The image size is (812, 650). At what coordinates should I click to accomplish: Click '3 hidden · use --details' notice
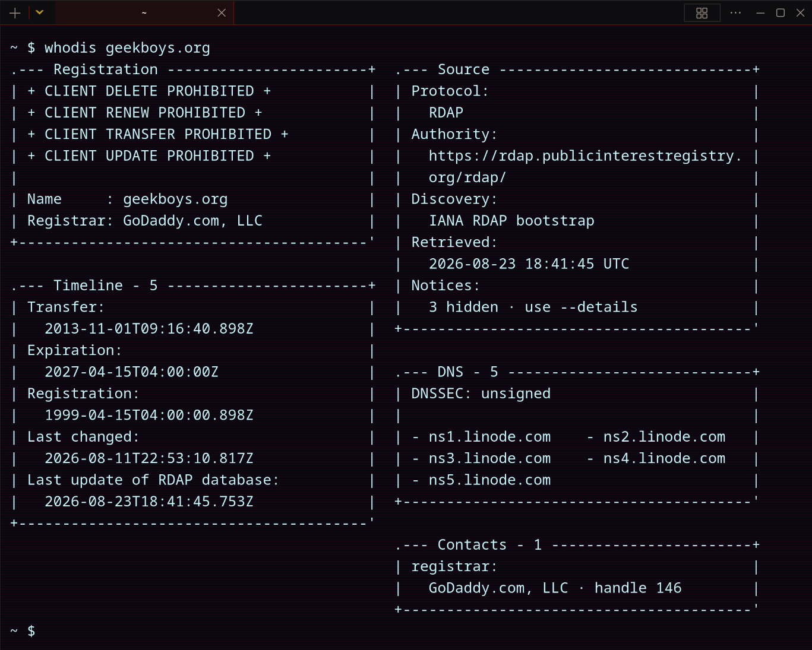(533, 307)
